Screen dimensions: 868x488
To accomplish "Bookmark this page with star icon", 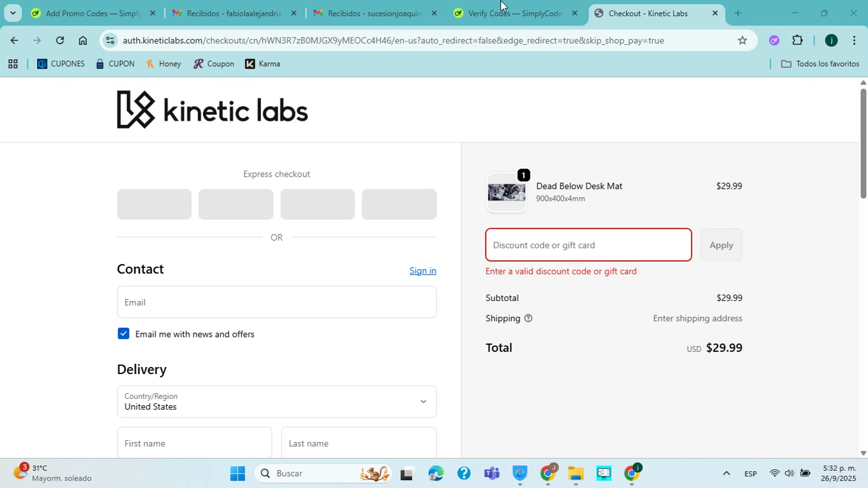I will click(x=742, y=41).
